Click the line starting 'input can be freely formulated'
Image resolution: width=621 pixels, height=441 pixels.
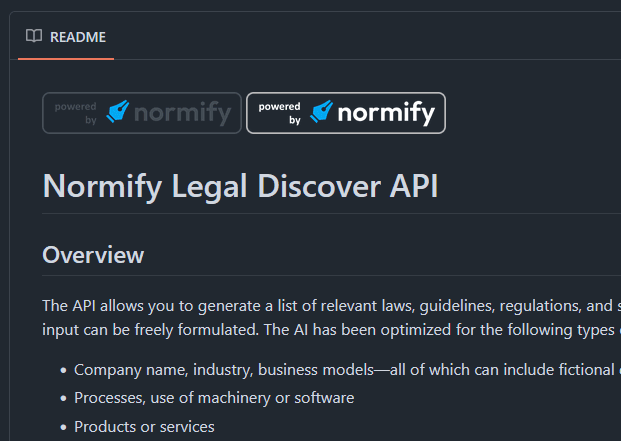point(331,330)
